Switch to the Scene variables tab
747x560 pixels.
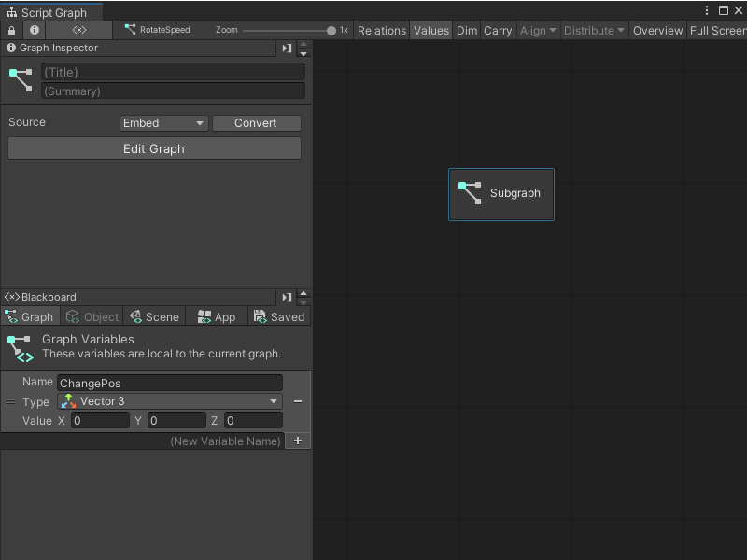(x=154, y=316)
